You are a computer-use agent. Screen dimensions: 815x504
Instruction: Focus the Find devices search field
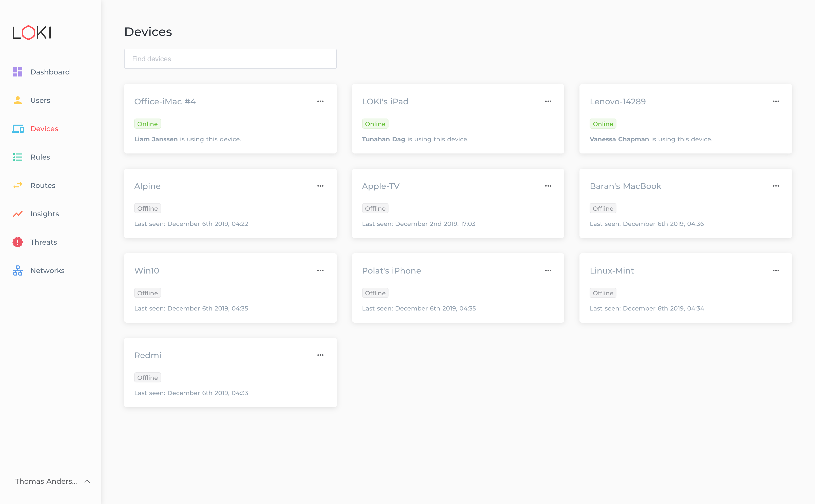click(230, 59)
